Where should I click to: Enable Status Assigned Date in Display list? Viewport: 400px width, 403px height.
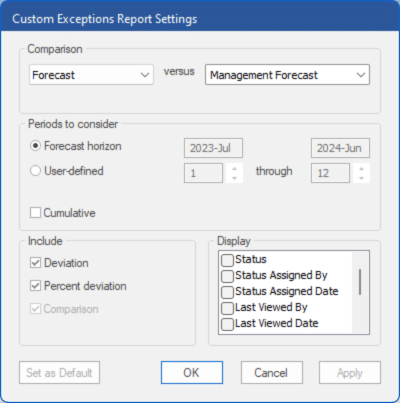click(227, 292)
